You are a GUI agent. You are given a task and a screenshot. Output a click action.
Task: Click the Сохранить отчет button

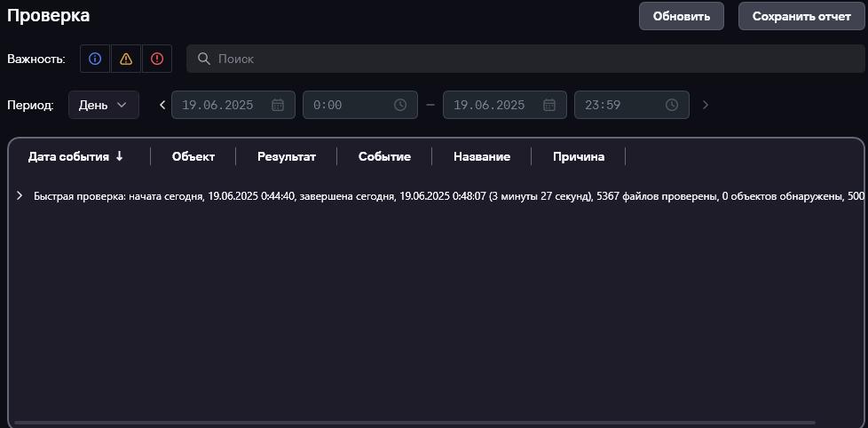point(801,16)
